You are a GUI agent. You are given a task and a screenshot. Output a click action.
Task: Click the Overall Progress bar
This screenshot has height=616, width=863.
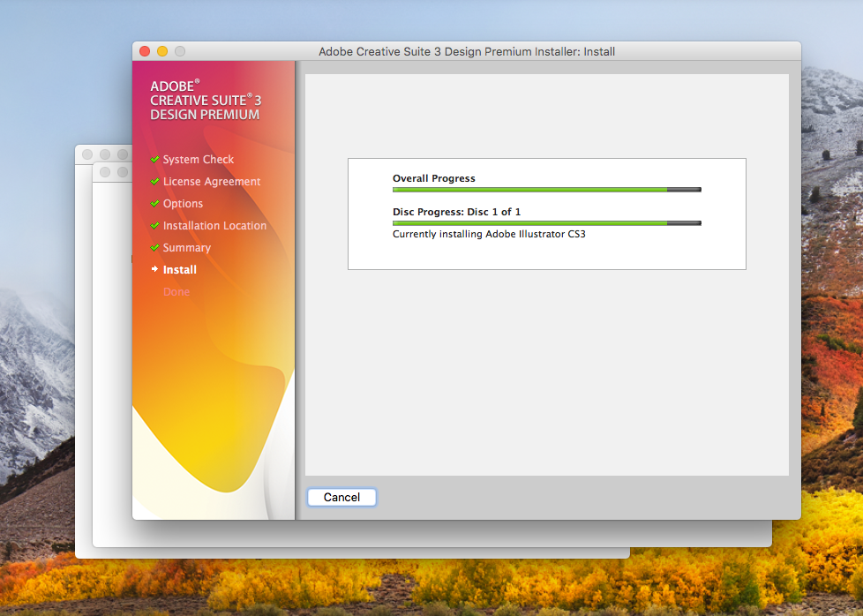pos(546,190)
